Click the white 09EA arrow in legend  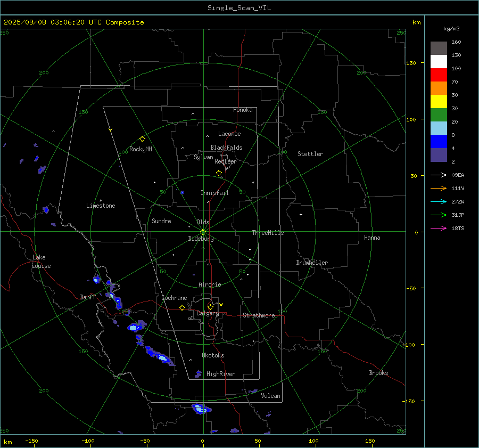[x=439, y=175]
